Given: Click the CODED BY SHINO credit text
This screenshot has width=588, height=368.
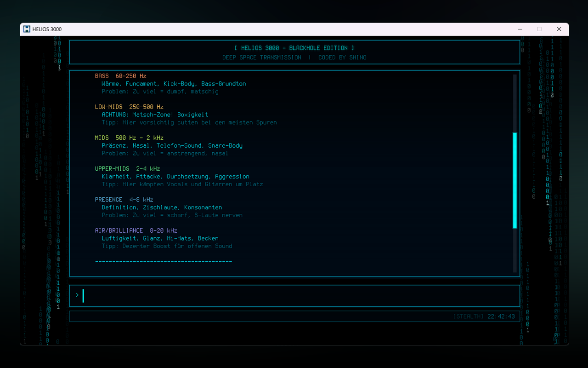Looking at the screenshot, I should [342, 57].
